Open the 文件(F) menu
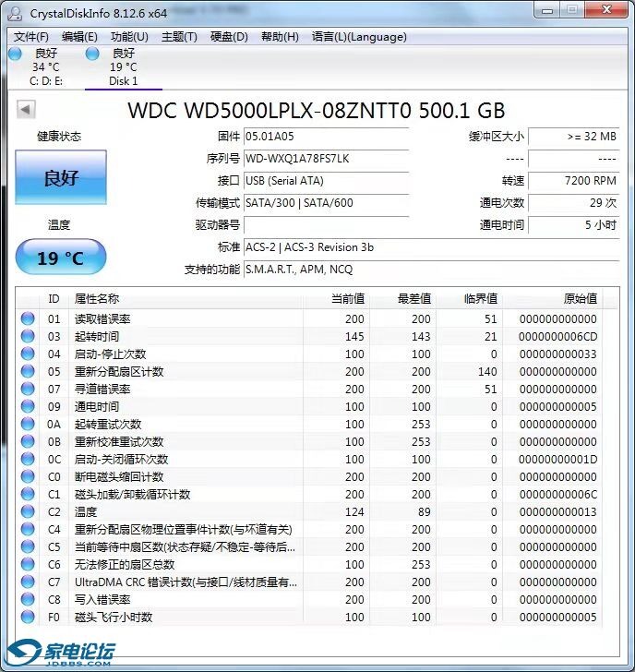Image resolution: width=635 pixels, height=672 pixels. tap(30, 37)
